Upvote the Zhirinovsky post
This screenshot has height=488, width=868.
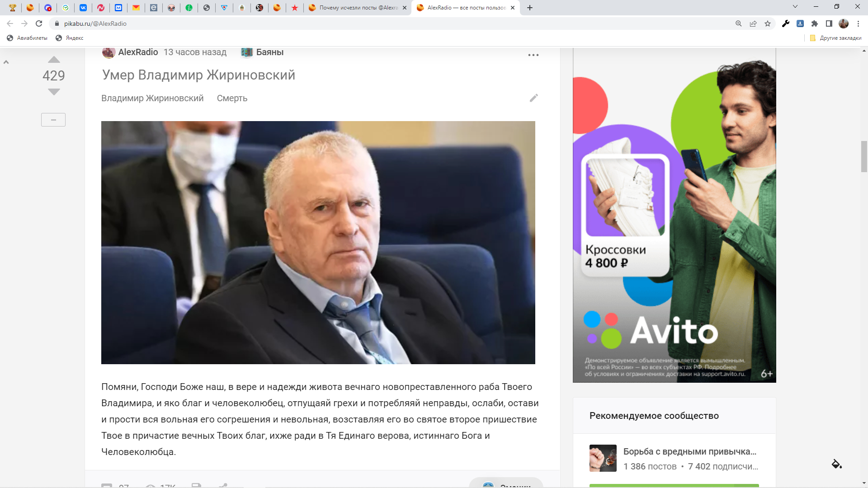(54, 60)
